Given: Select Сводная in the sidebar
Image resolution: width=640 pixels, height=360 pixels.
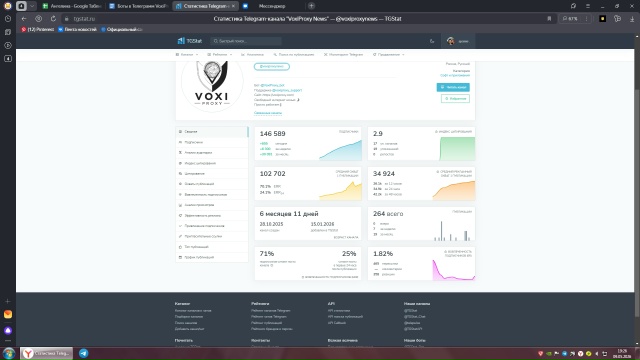Looking at the screenshot, I should coord(212,132).
